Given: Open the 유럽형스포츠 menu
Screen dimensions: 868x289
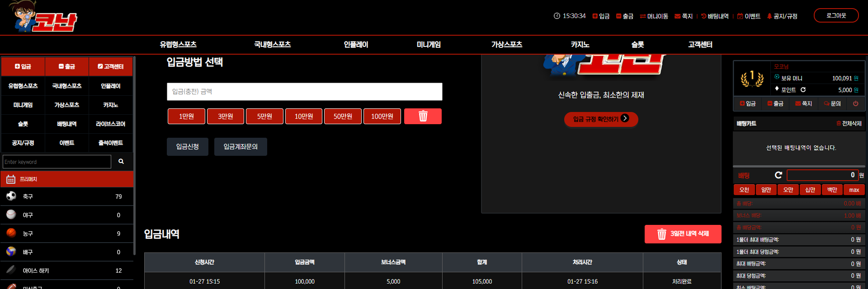Looking at the screenshot, I should coord(178,45).
